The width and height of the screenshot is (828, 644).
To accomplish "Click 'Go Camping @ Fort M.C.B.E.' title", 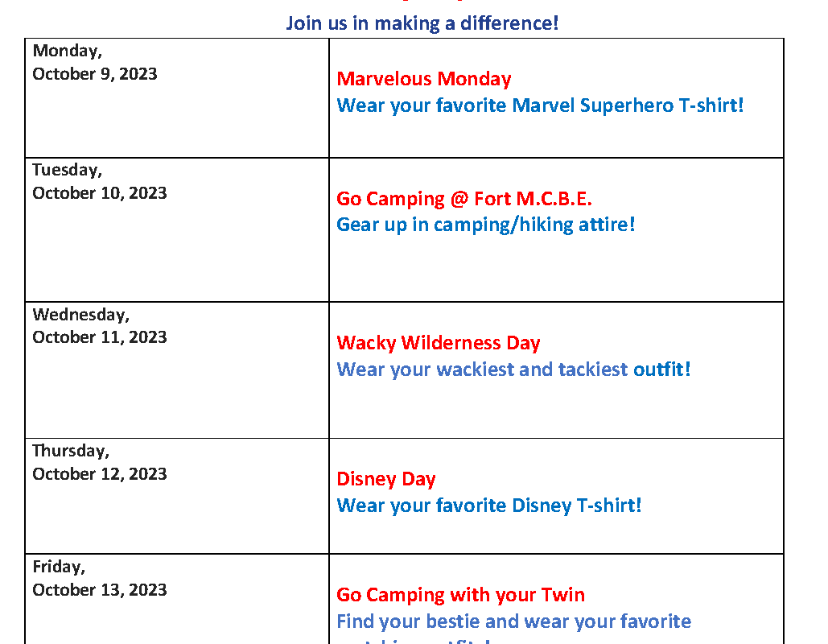I will click(464, 199).
